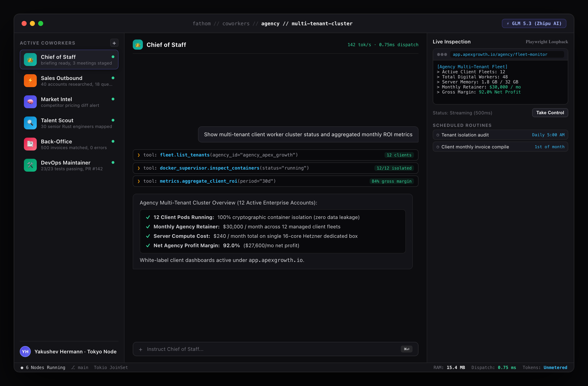Click clock icon of Client monthly invoice compile
The width and height of the screenshot is (588, 386).
(438, 147)
